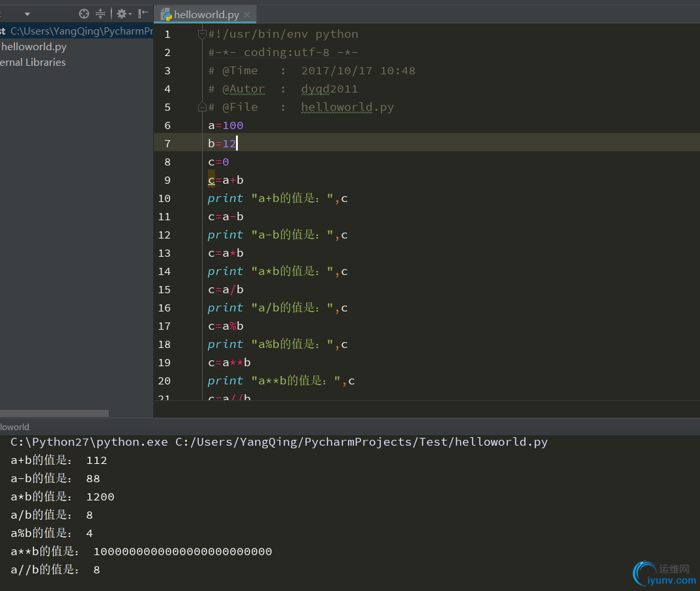Collapse the comment block fold at line 1
This screenshot has width=700, height=591.
tap(202, 34)
